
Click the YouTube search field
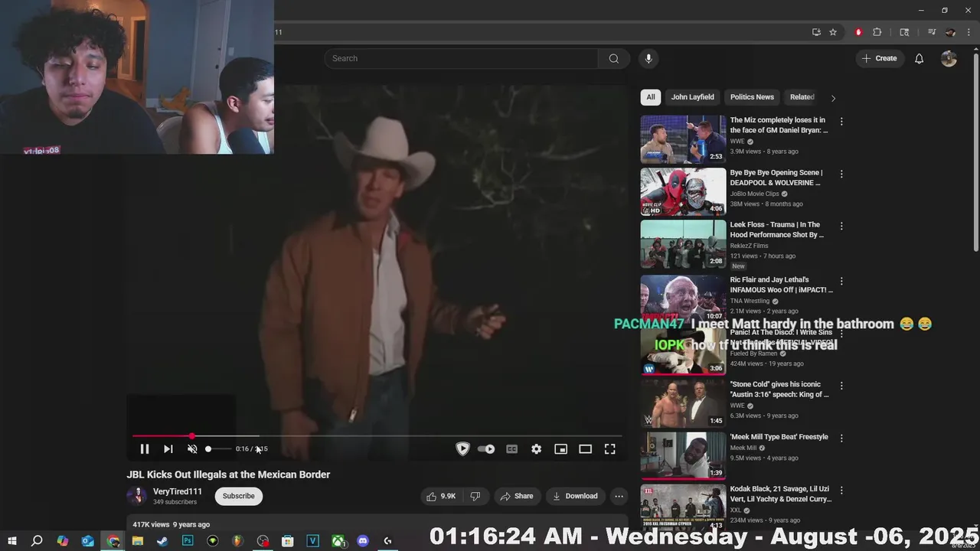(462, 58)
